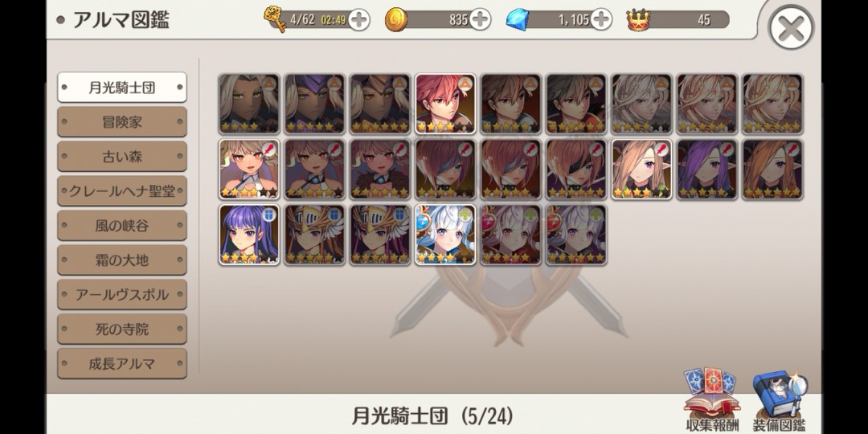The width and height of the screenshot is (868, 434).
Task: Tap the red crown rank icon
Action: (x=638, y=20)
